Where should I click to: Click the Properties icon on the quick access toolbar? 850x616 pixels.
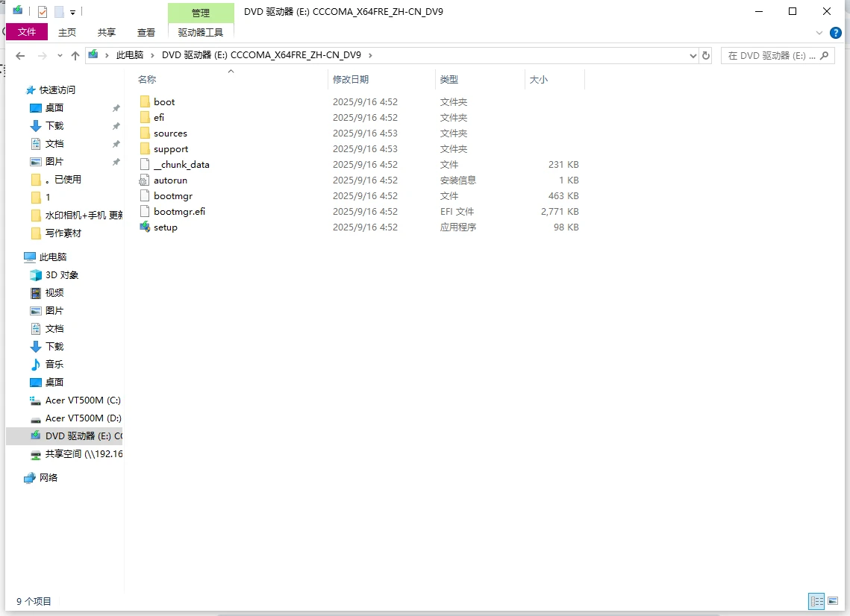pyautogui.click(x=42, y=12)
